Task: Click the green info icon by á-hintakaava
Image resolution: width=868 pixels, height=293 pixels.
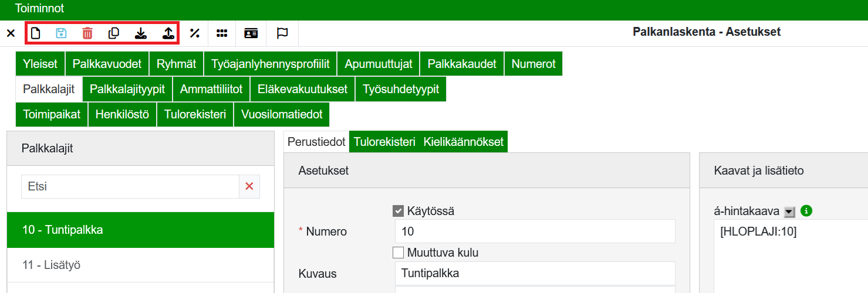Action: (x=806, y=212)
